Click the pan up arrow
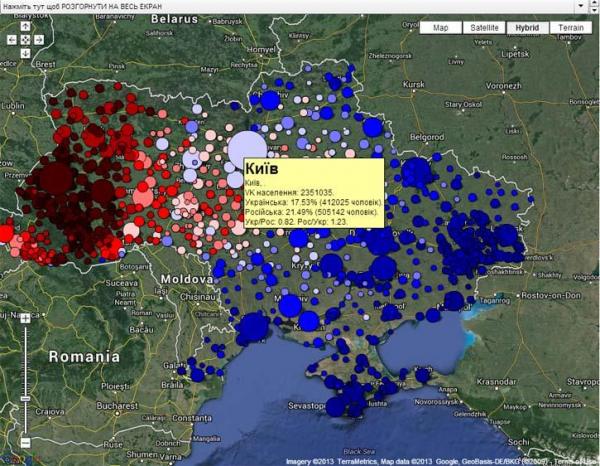This screenshot has width=600, height=466. tap(25, 27)
